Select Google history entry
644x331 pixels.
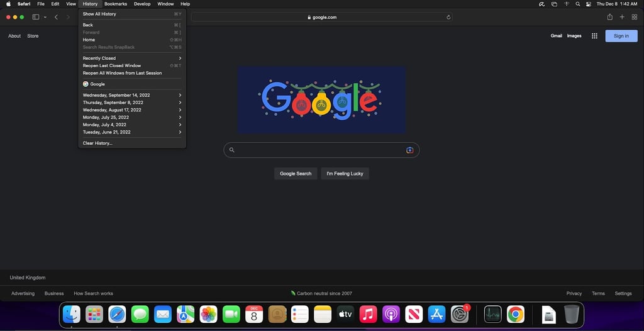132,84
